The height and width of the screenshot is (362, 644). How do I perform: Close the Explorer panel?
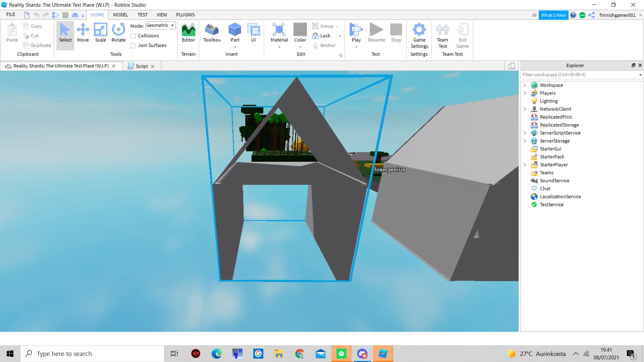tap(640, 65)
